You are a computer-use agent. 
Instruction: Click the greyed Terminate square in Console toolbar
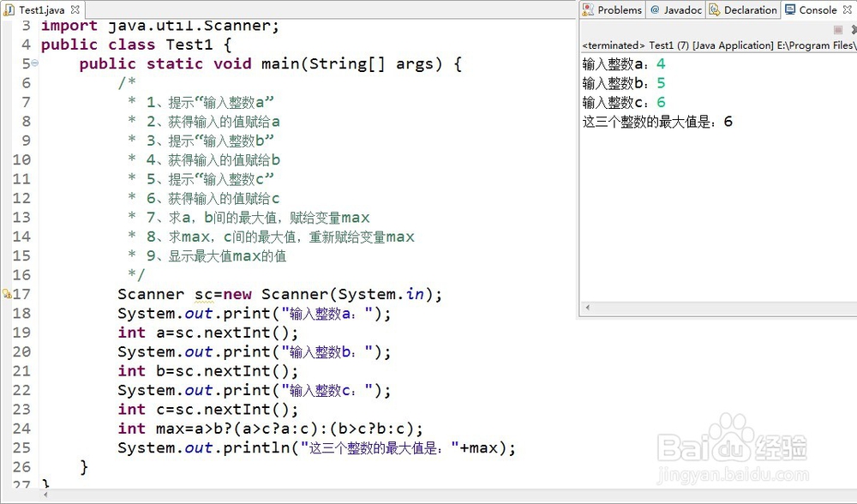(838, 29)
